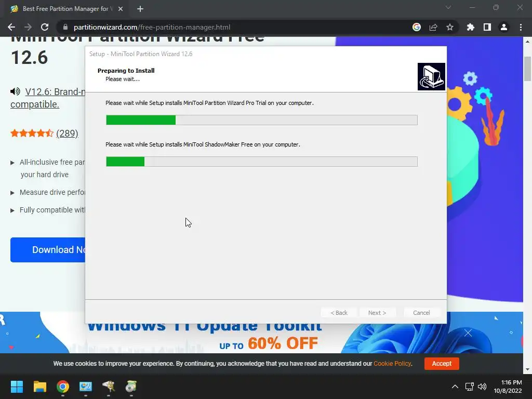Screen dimensions: 532x399
Task: Open Google Chrome from the taskbar
Action: coord(63,387)
